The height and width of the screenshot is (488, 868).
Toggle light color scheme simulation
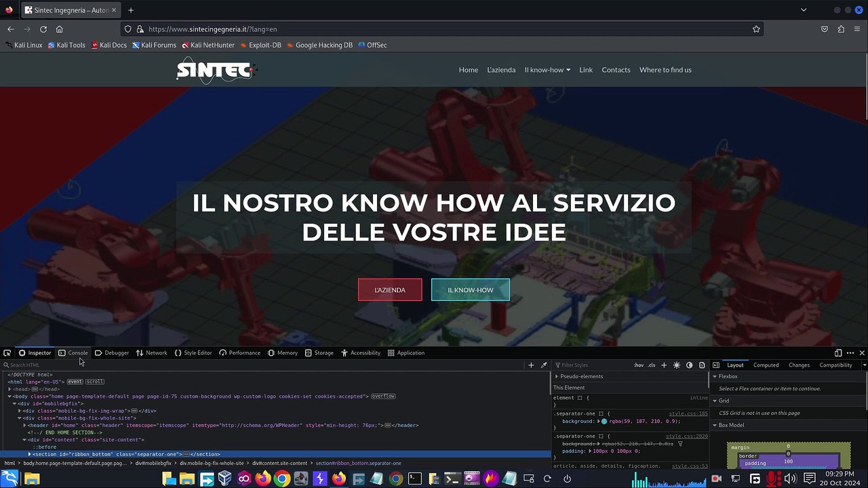(x=677, y=365)
